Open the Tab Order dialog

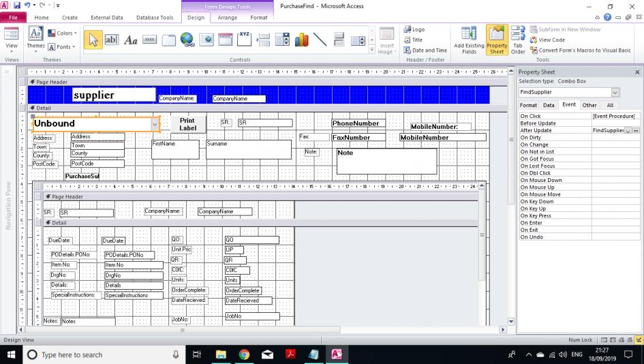point(518,40)
